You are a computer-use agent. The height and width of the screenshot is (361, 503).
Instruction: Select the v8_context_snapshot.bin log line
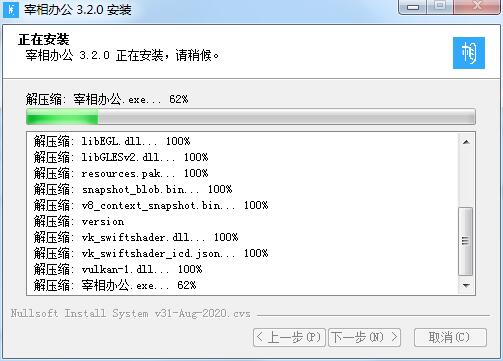click(x=151, y=205)
